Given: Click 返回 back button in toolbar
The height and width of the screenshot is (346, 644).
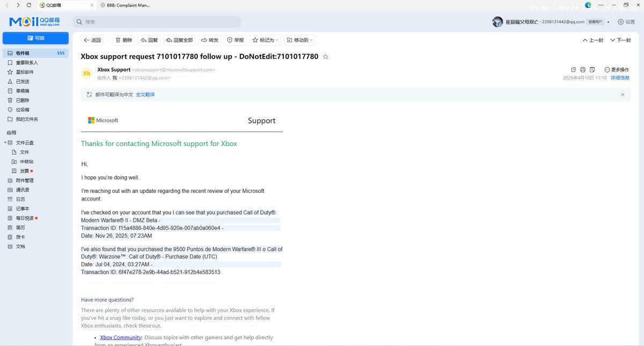Looking at the screenshot, I should click(x=92, y=40).
